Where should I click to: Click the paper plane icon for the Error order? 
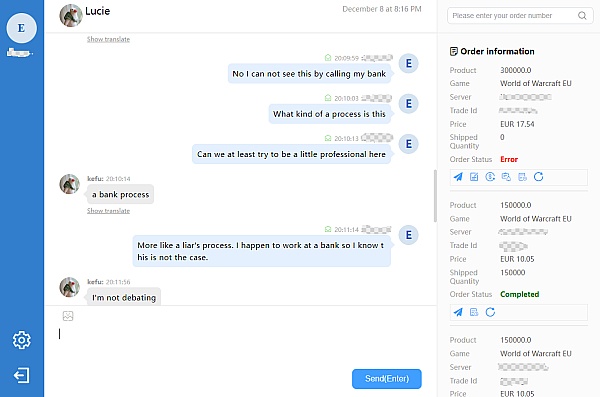pos(458,177)
